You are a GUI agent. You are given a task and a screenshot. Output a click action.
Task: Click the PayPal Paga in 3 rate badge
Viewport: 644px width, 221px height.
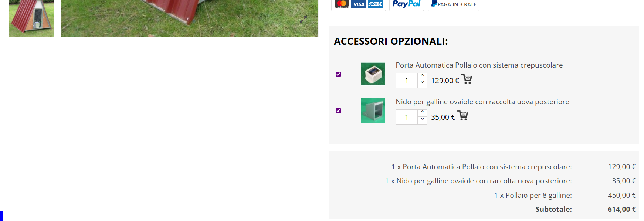click(454, 4)
